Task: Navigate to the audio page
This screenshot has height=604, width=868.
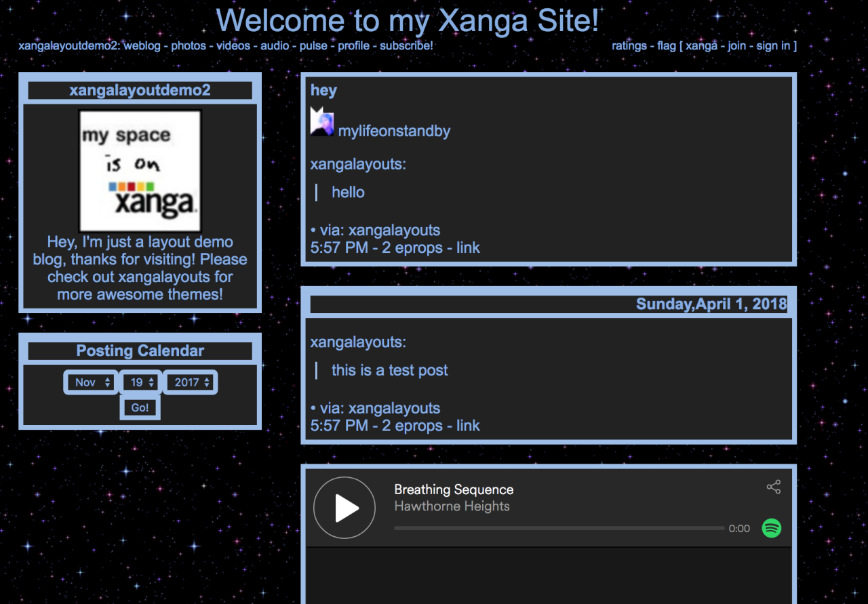Action: pos(276,46)
